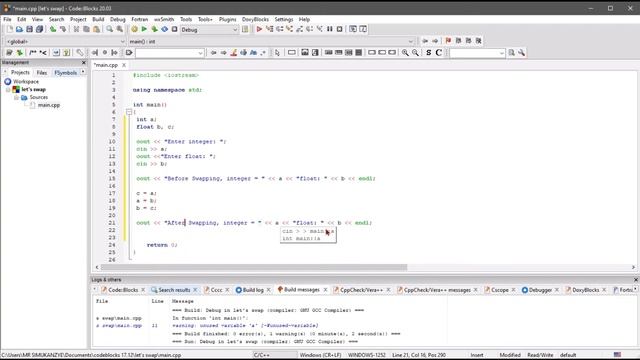Open the File menu
This screenshot has width=640, height=360.
[x=7, y=19]
